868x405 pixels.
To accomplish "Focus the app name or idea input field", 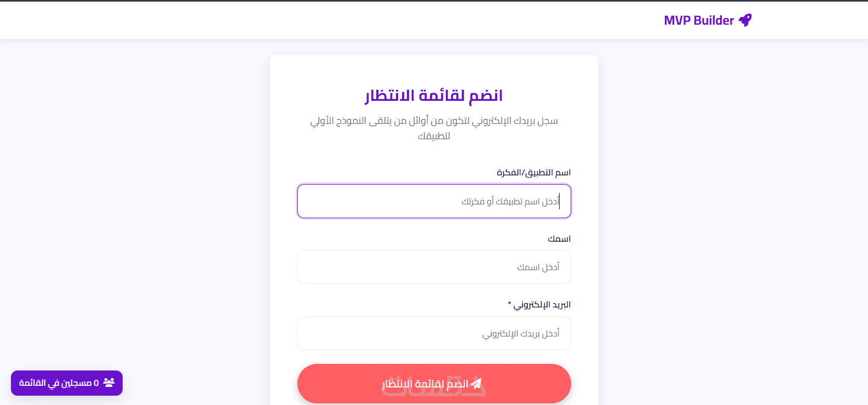I will coord(434,201).
